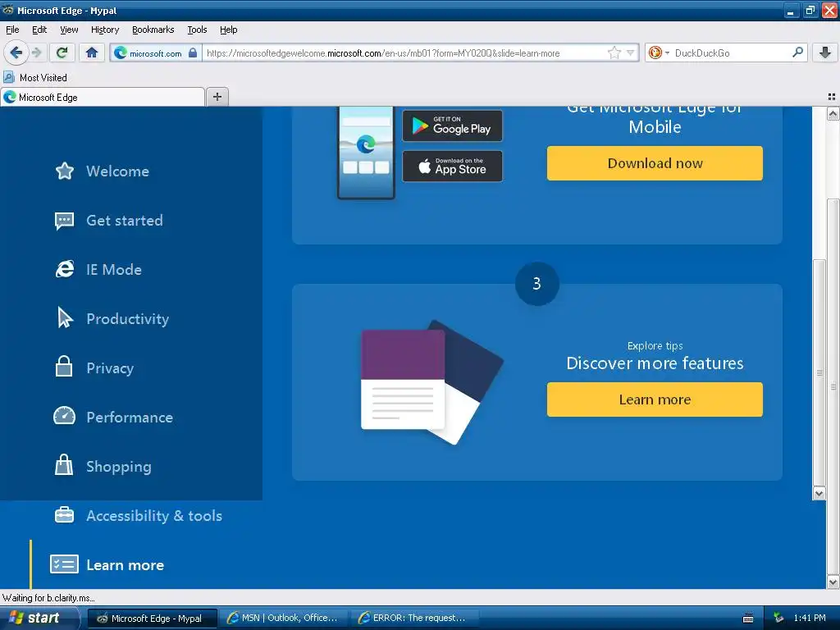Open the Shopping sidebar link
Image resolution: width=840 pixels, height=630 pixels.
pyautogui.click(x=119, y=467)
